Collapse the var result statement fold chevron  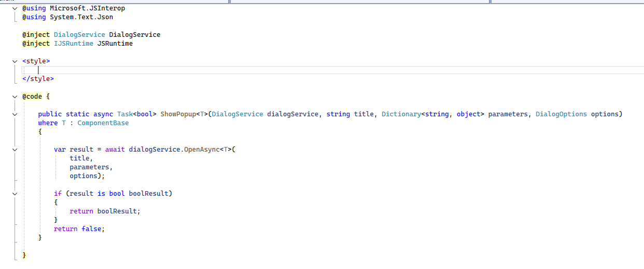click(x=15, y=150)
